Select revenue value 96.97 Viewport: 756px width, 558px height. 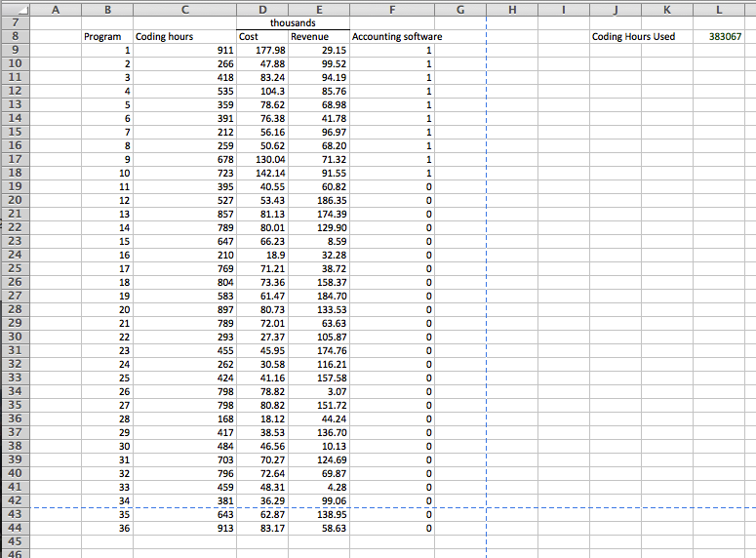319,132
